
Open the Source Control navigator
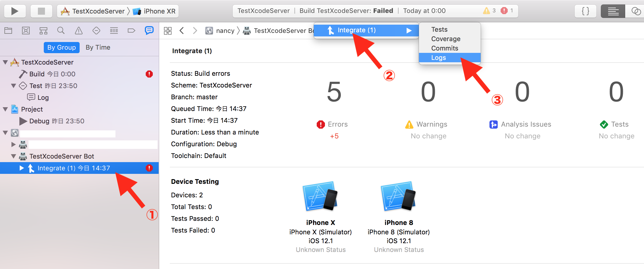[26, 30]
